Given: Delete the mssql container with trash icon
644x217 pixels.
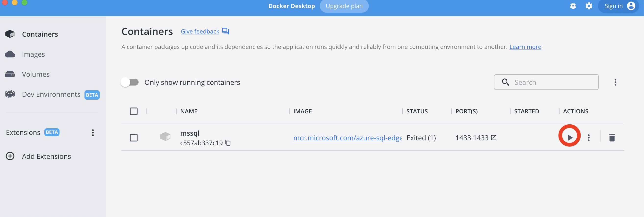Looking at the screenshot, I should (x=612, y=137).
